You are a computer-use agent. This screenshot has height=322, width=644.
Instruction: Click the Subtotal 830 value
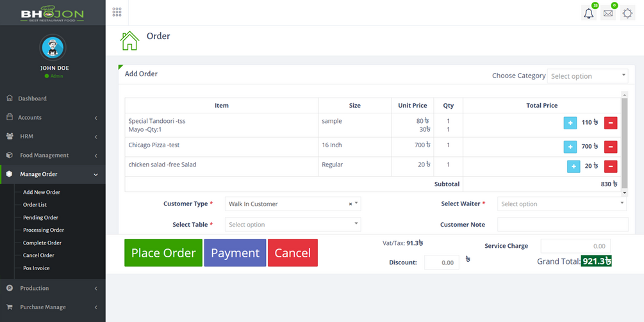coord(609,184)
